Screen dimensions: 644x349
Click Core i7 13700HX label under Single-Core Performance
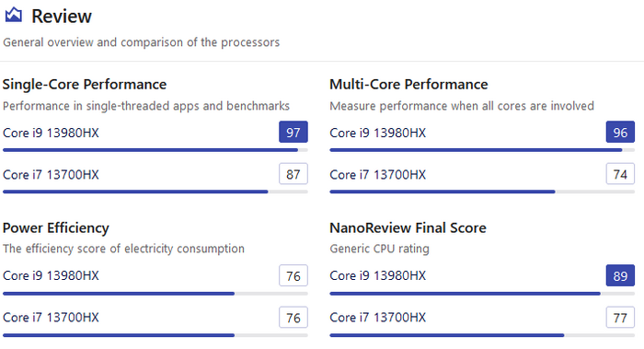point(51,175)
